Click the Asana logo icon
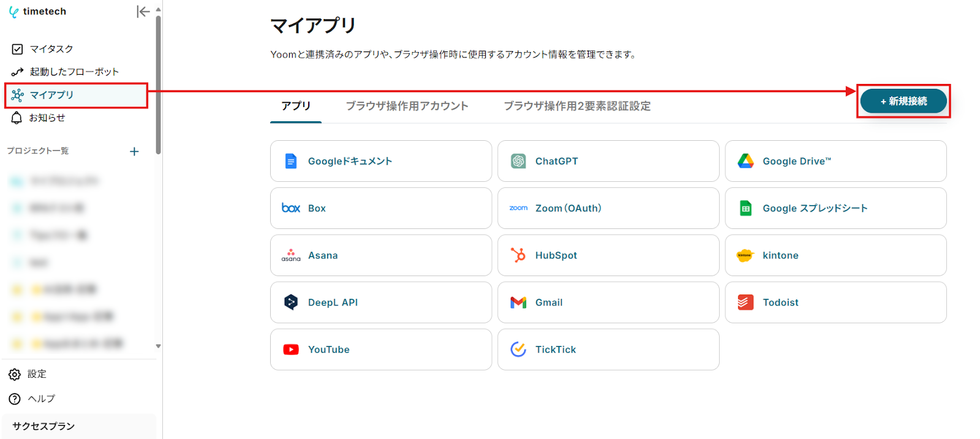The image size is (980, 439). tap(291, 255)
